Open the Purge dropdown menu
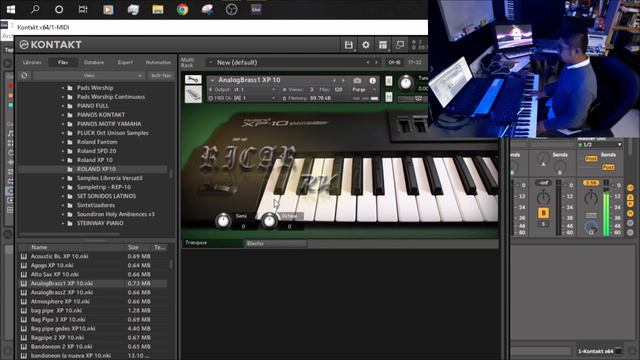 point(364,89)
